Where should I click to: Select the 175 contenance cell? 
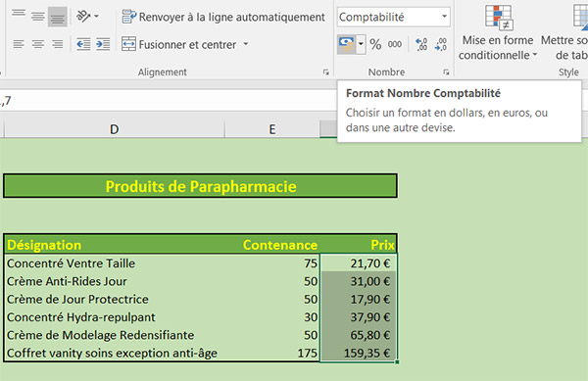coord(272,353)
